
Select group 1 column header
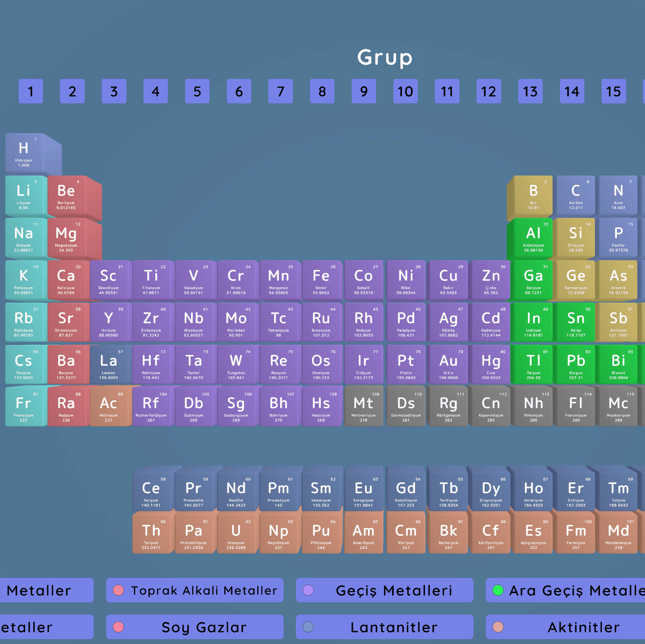coord(31,91)
